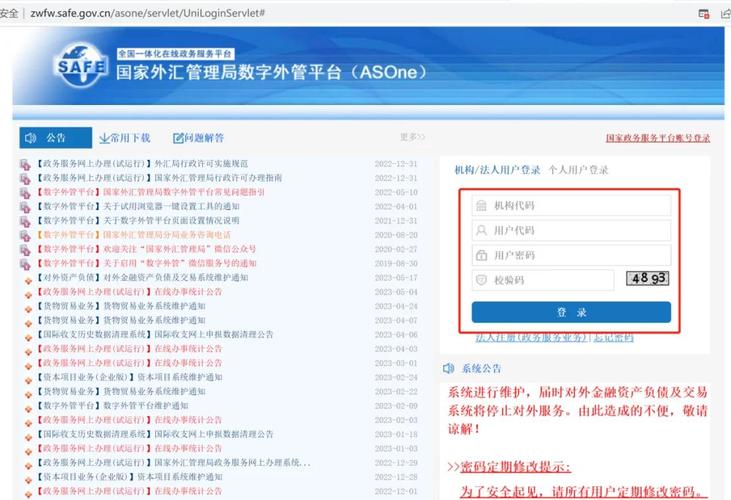Click the 用户密码 input field
This screenshot has height=500, width=731.
pyautogui.click(x=572, y=255)
